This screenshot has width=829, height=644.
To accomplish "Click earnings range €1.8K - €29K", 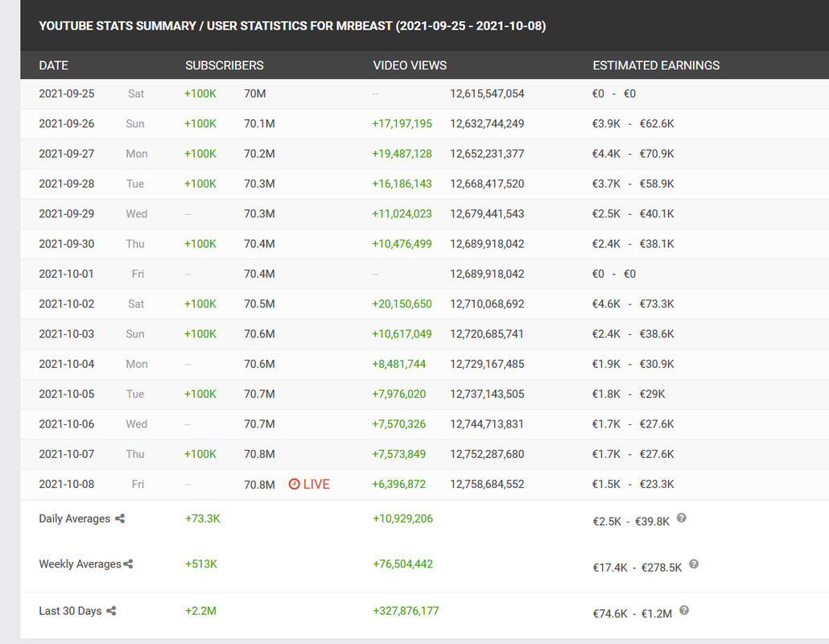I will pos(629,394).
